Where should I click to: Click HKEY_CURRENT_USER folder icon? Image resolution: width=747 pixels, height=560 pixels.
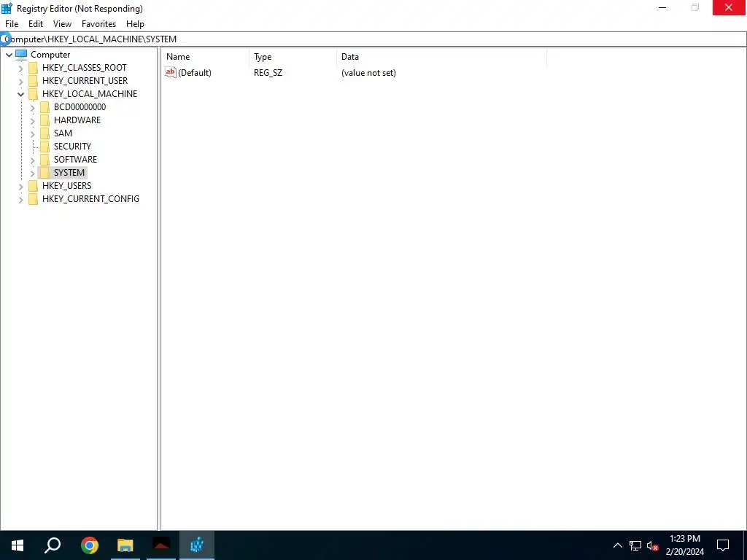coord(33,81)
